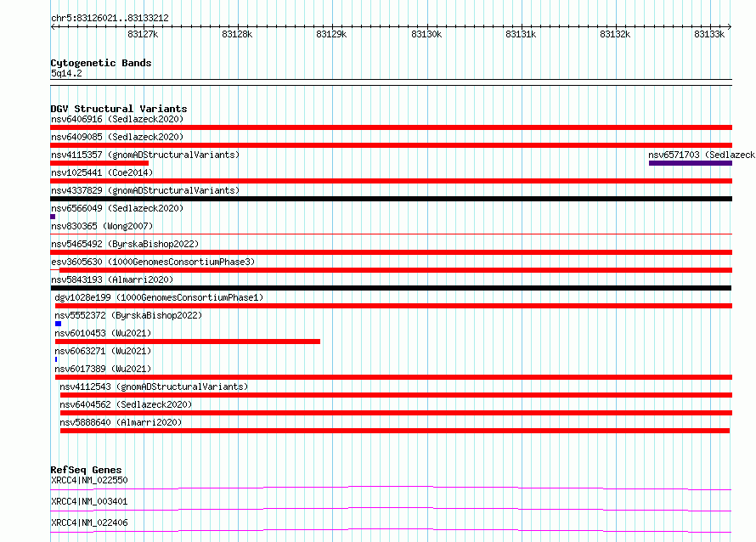Select the 5q14.2 band label
Screen dimensions: 756x542
[x=66, y=73]
